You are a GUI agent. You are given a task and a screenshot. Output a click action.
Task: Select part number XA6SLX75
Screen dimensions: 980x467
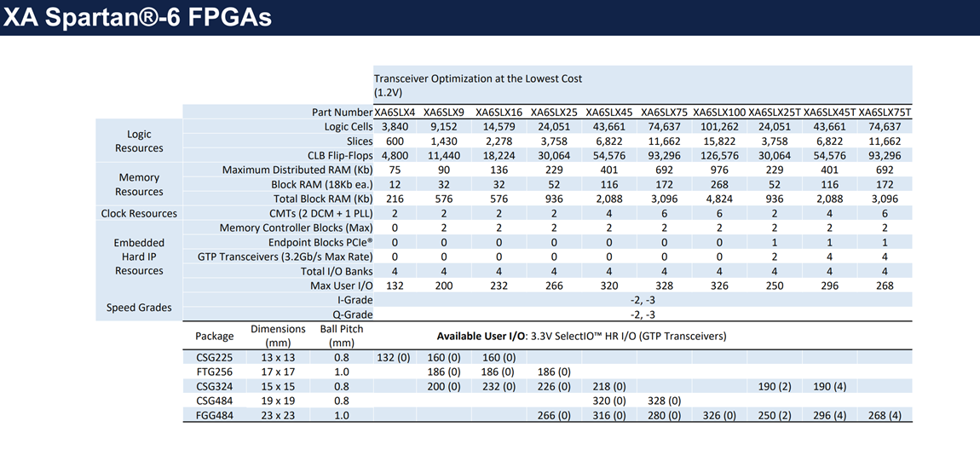[664, 112]
